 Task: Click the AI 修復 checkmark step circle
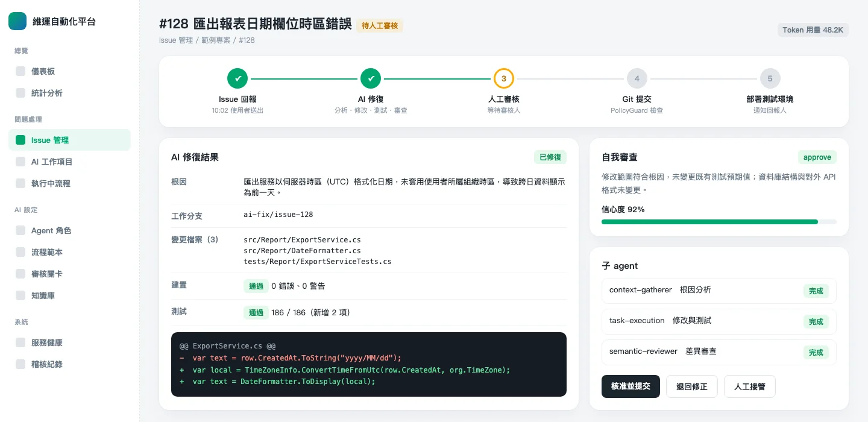pos(371,78)
